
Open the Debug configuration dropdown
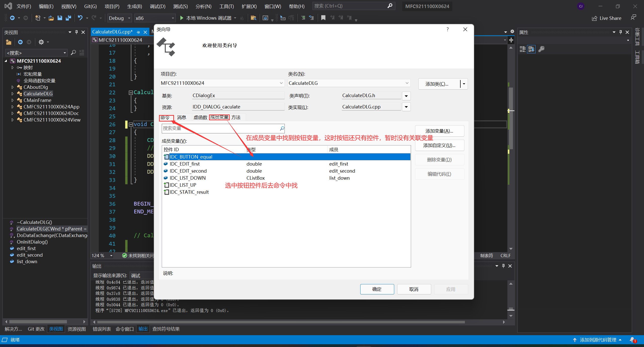click(x=129, y=18)
